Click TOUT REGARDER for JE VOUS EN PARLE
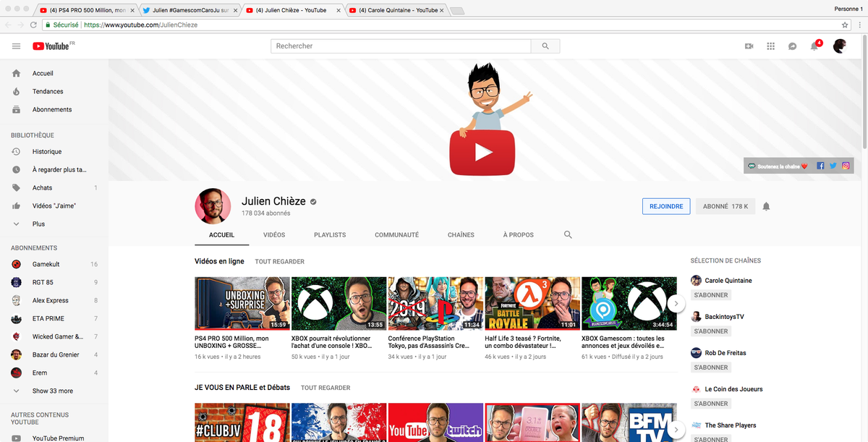868x442 pixels. click(x=325, y=388)
